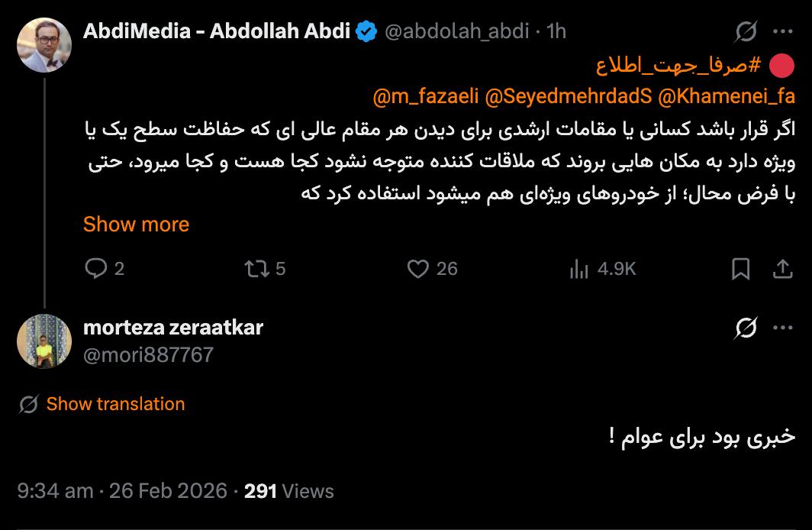The height and width of the screenshot is (530, 812).
Task: Open view analytics showing 4.9K
Action: coord(579,268)
